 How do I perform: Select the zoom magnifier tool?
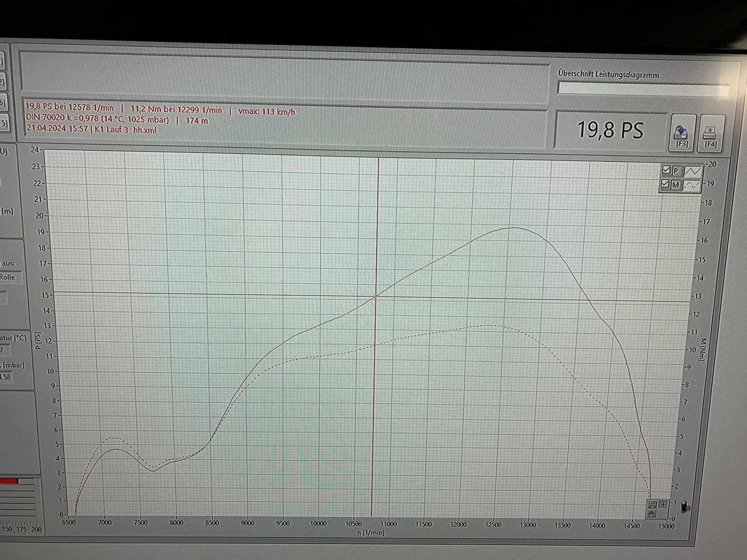pos(653,504)
